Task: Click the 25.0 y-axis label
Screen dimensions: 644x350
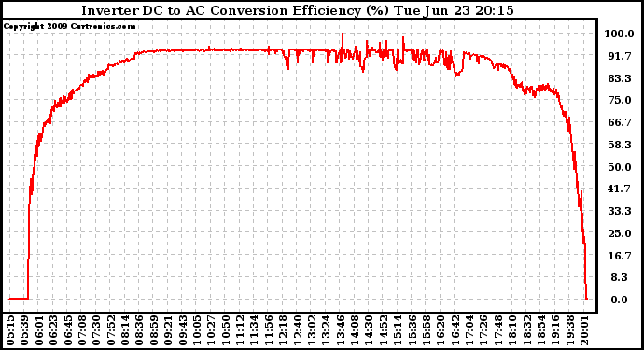Action: click(620, 233)
